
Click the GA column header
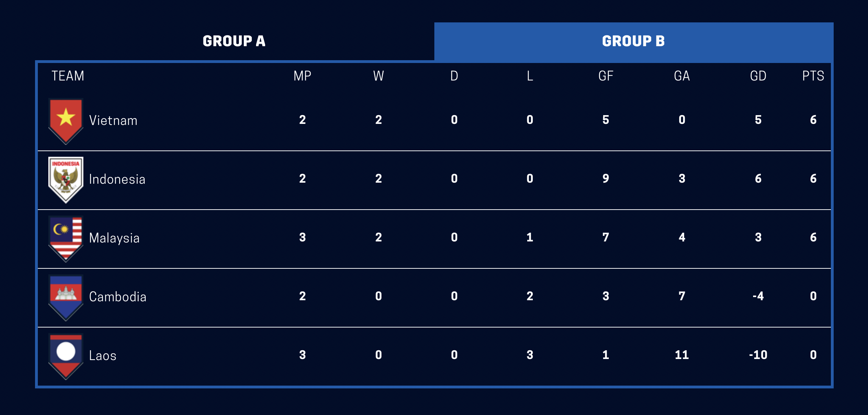(682, 76)
